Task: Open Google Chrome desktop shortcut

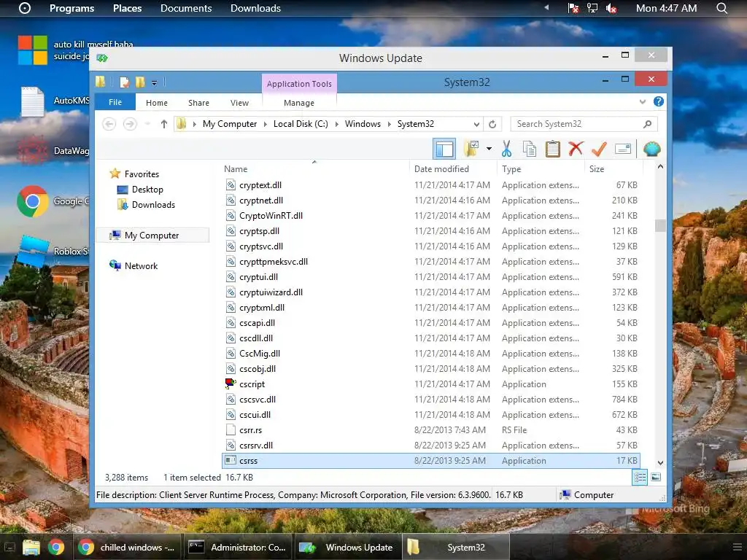Action: (x=32, y=201)
